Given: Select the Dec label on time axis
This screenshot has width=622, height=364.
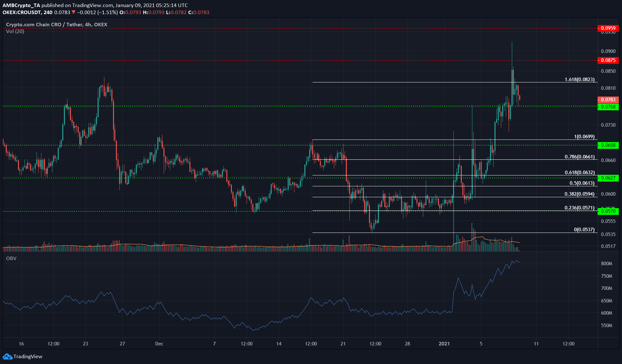Looking at the screenshot, I should click(x=159, y=343).
